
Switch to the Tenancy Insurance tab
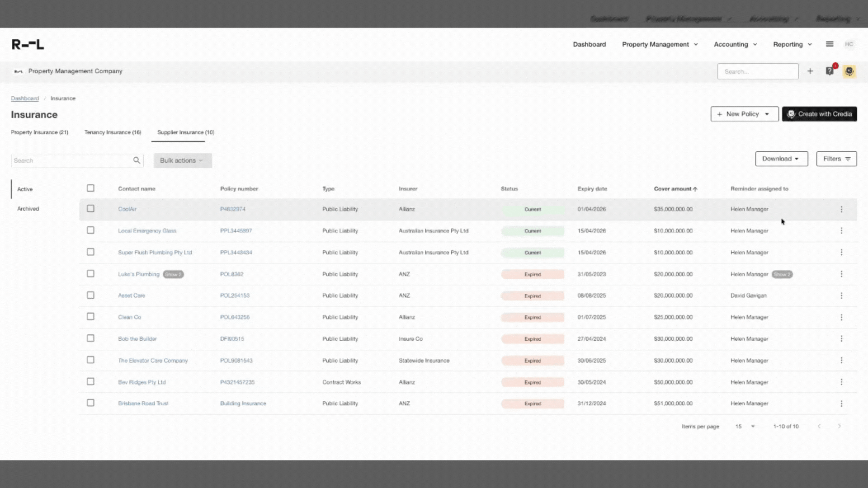click(x=113, y=132)
